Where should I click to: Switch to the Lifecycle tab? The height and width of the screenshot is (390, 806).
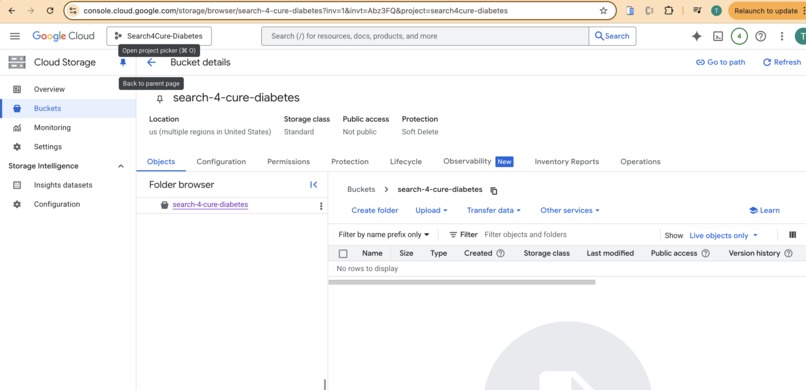click(x=406, y=161)
